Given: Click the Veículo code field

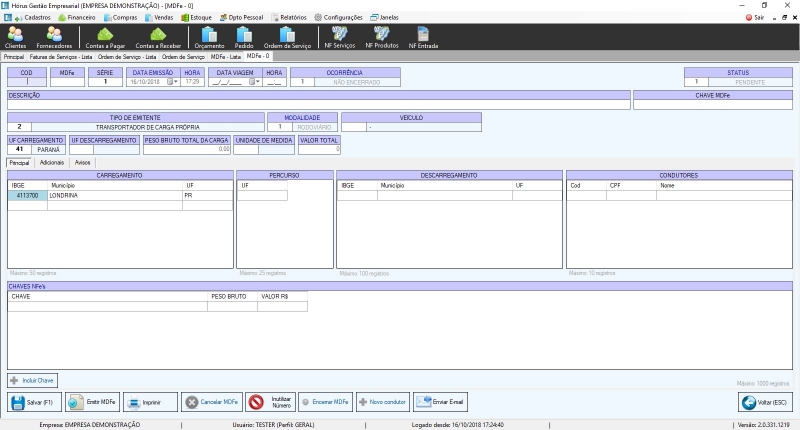Looking at the screenshot, I should [354, 127].
